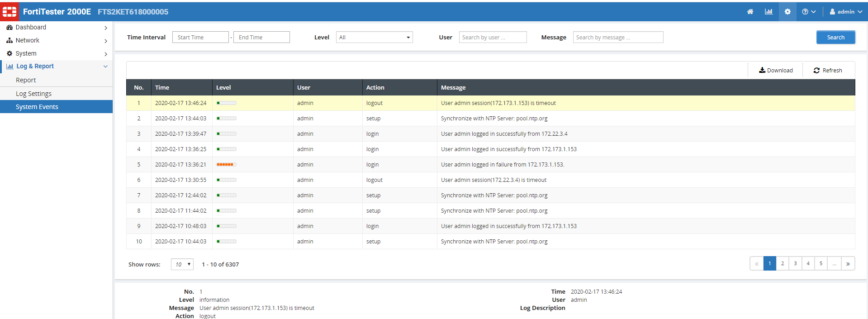The image size is (868, 319).
Task: Click message 'session(172.22.3.4) is timeout'
Action: tap(494, 180)
